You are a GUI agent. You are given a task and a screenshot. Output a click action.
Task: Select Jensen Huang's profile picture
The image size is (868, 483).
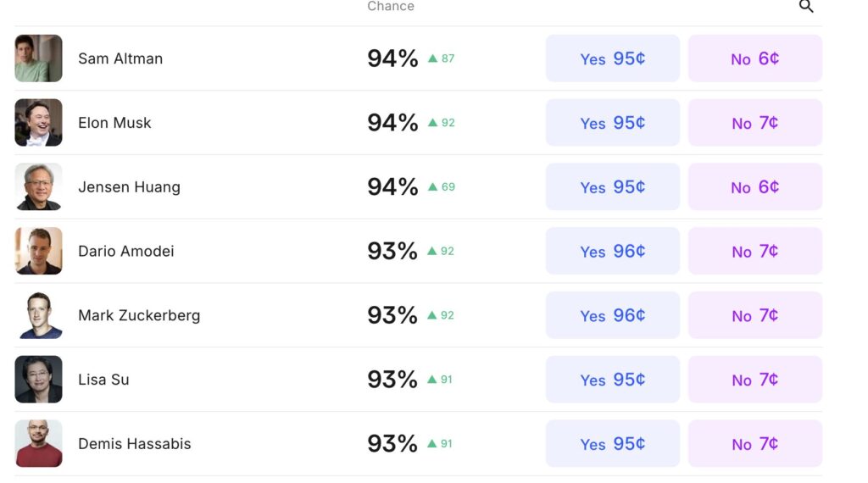click(x=38, y=186)
